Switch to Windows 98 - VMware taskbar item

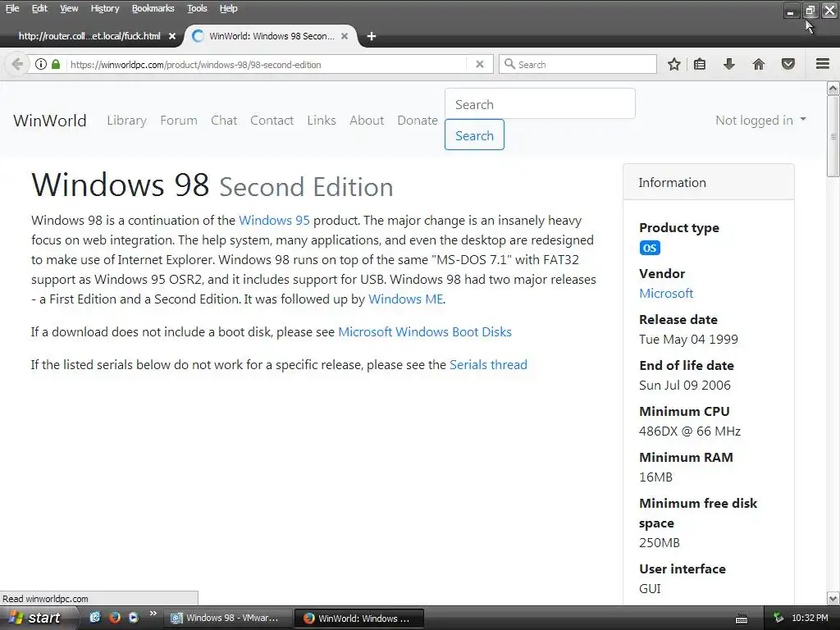[228, 618]
